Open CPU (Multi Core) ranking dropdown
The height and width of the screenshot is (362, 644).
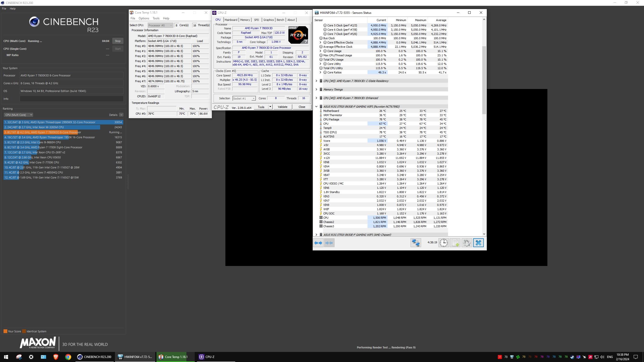pyautogui.click(x=18, y=115)
